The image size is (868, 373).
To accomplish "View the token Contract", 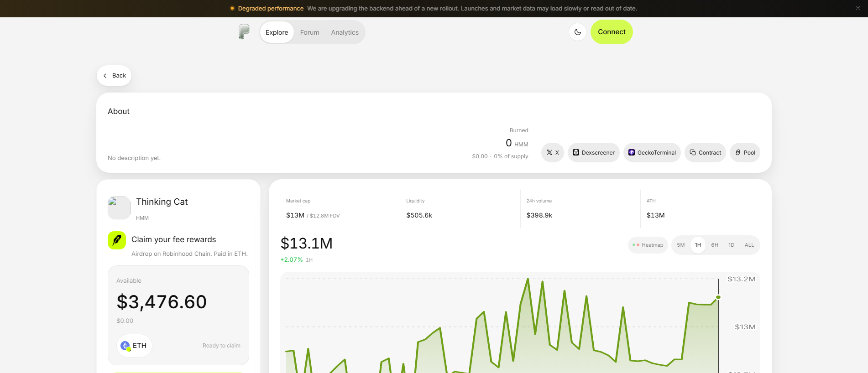I will [706, 153].
